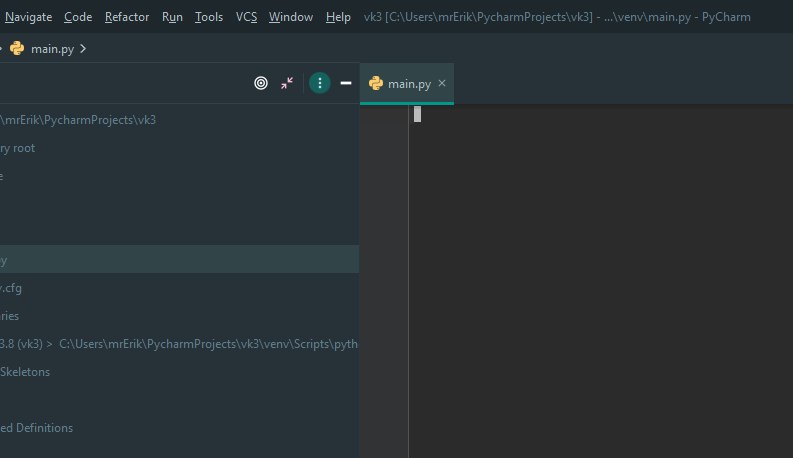
Task: Open the Refactor menu
Action: (x=127, y=17)
